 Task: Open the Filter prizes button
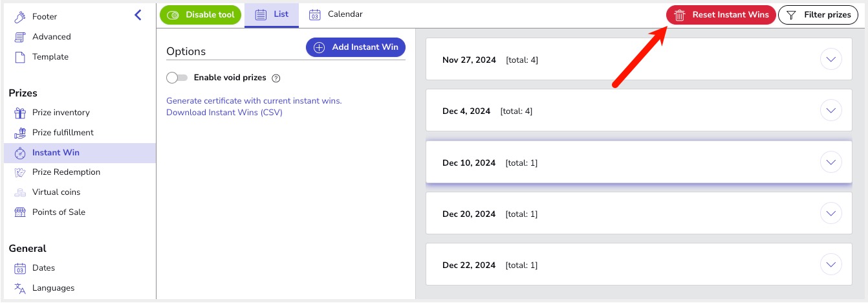pyautogui.click(x=818, y=15)
